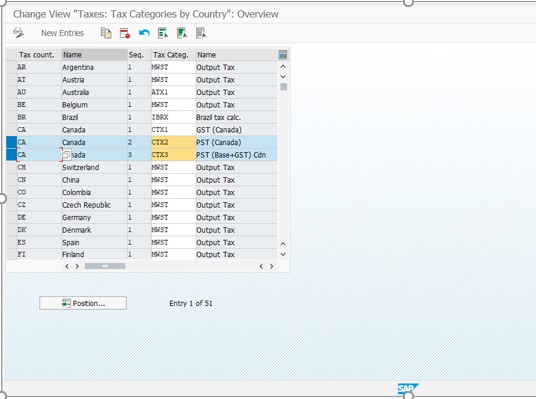Click the CTX1 tax category field
The image size is (536, 399).
tap(173, 130)
